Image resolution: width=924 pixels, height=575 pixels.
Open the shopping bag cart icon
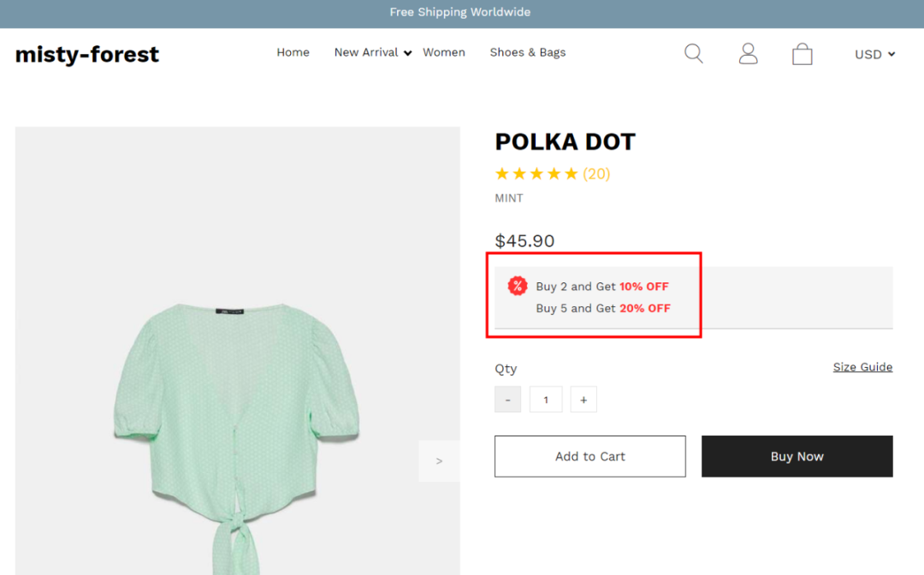(802, 55)
